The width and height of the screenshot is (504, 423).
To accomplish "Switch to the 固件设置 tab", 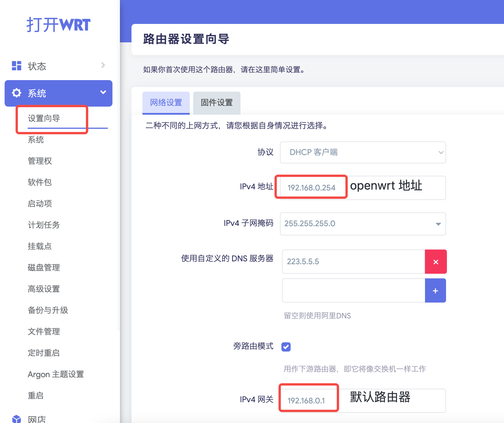I will pyautogui.click(x=217, y=103).
